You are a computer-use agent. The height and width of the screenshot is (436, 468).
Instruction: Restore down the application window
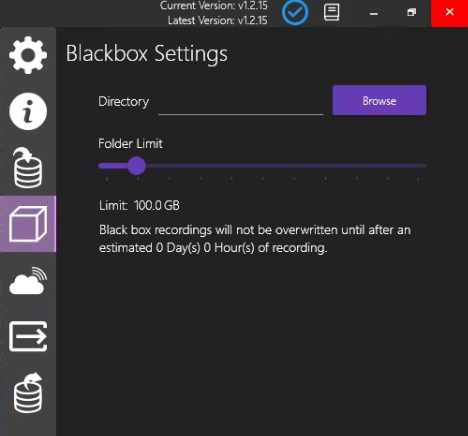pos(412,13)
